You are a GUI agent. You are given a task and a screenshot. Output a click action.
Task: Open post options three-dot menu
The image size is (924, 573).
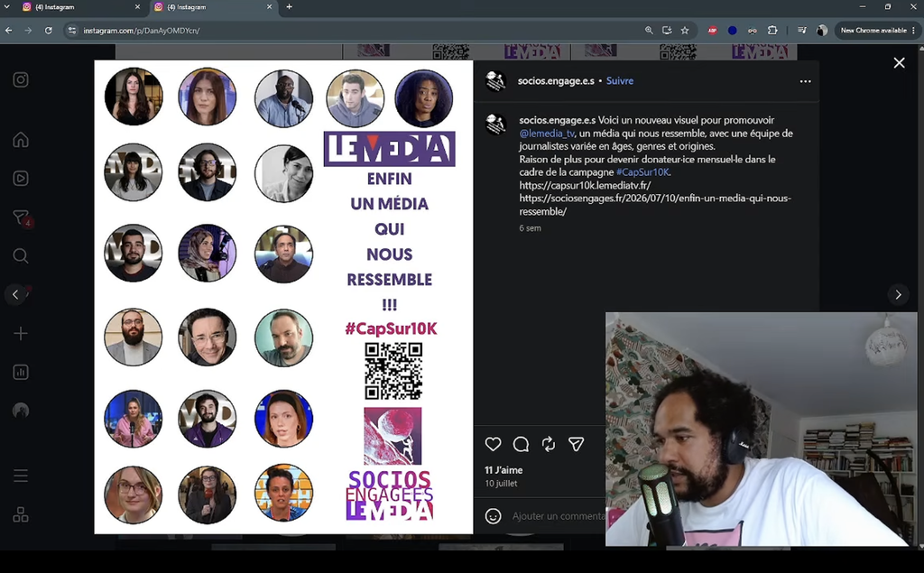click(x=806, y=81)
